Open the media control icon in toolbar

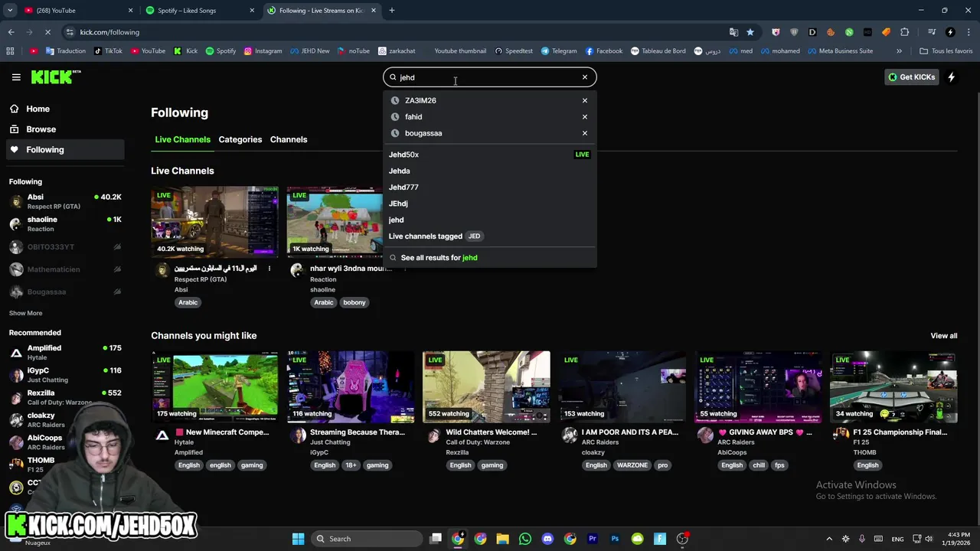(932, 32)
